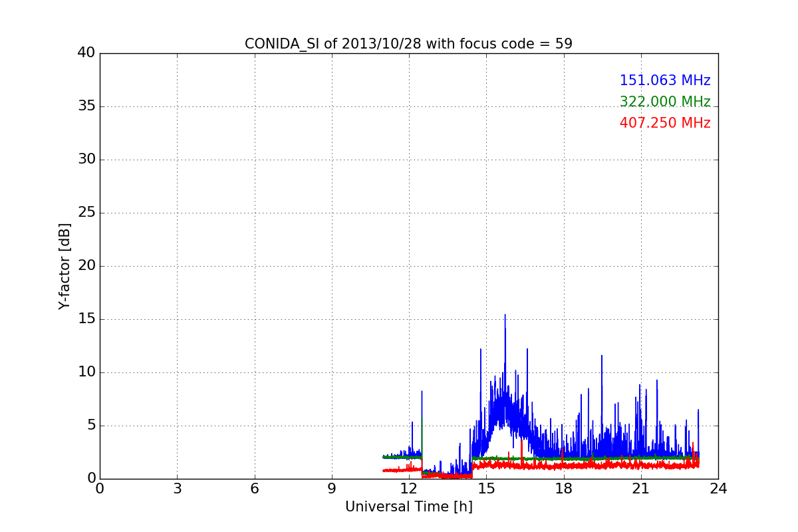Select the blue 151.063 MHz legend label
Viewport: 798px width, 532px height.
pos(665,80)
